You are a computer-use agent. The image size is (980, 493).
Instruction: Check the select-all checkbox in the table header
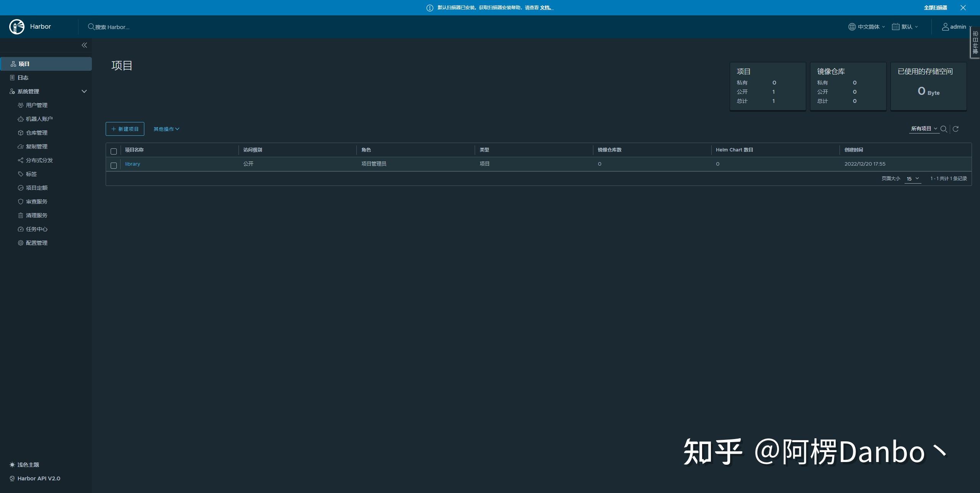point(113,151)
